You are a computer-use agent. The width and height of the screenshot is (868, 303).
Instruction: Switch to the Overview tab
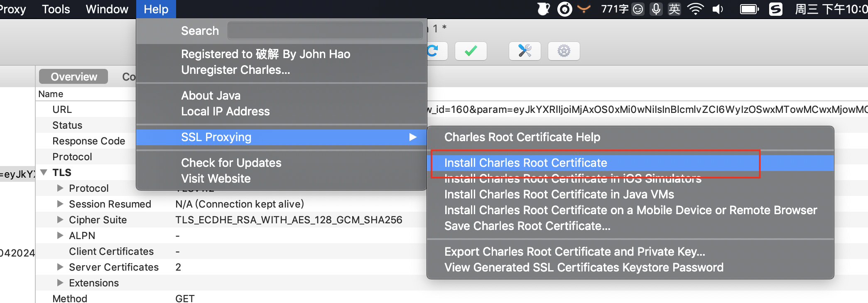coord(74,77)
